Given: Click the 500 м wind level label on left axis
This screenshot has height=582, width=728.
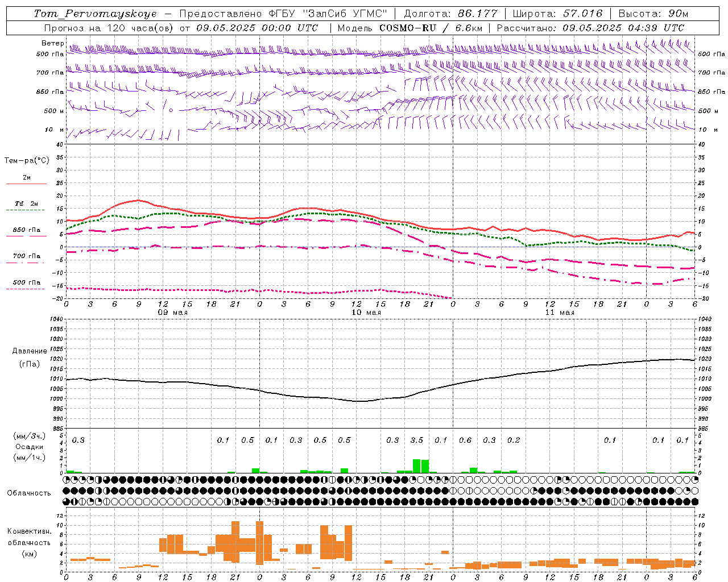Looking at the screenshot, I should [x=54, y=111].
